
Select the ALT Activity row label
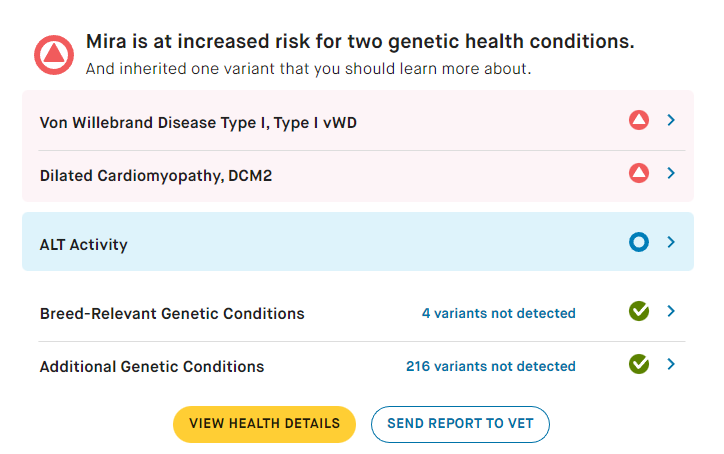pyautogui.click(x=84, y=244)
